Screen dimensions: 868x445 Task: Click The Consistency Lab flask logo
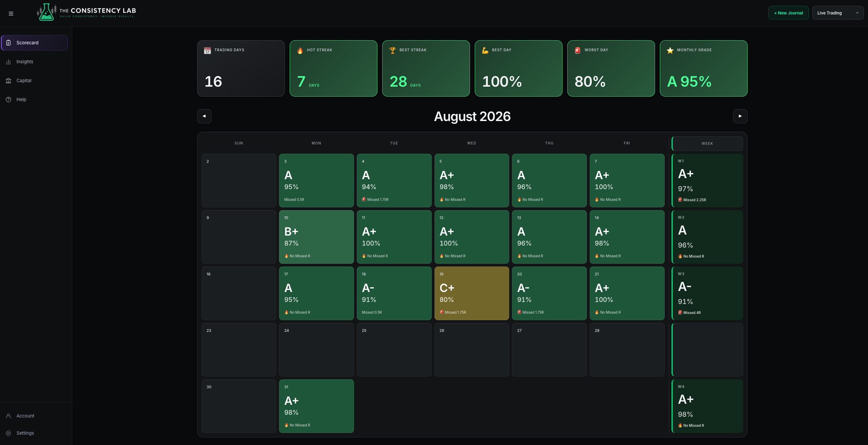46,12
